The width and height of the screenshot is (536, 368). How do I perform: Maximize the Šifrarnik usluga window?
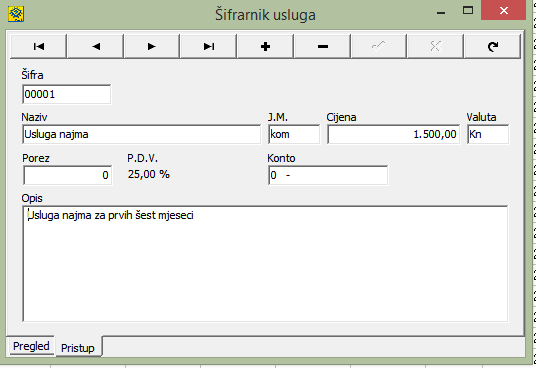click(x=468, y=11)
